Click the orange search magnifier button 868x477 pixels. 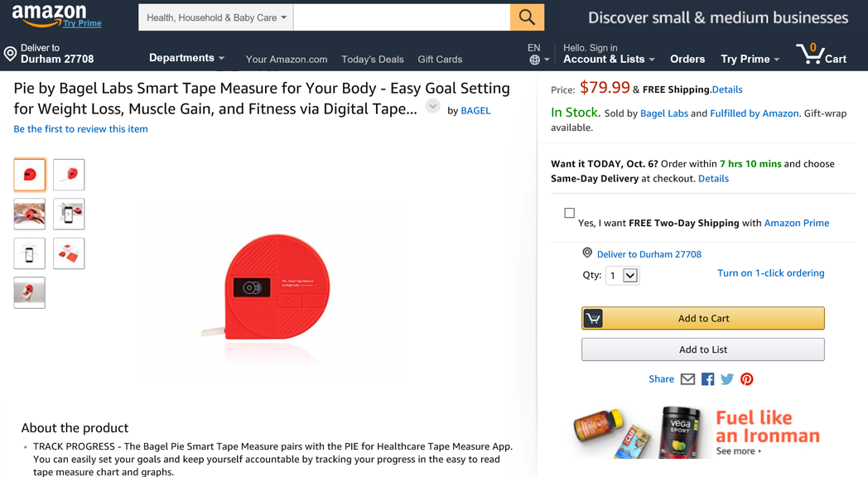527,17
